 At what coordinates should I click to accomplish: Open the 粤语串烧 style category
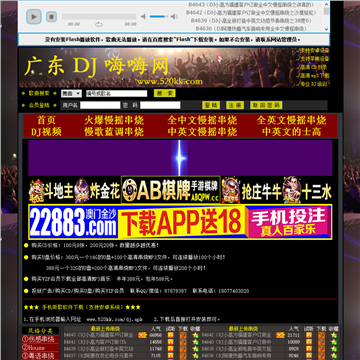pyautogui.click(x=40, y=356)
